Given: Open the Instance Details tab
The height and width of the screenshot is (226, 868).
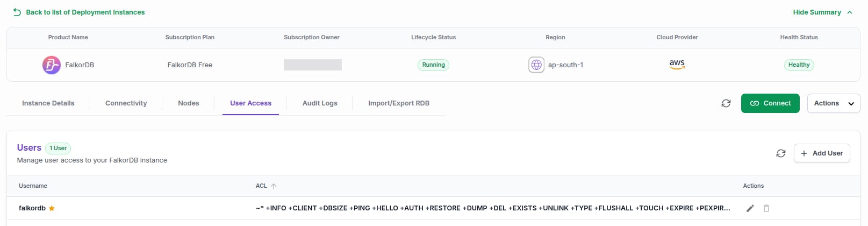Looking at the screenshot, I should (48, 103).
